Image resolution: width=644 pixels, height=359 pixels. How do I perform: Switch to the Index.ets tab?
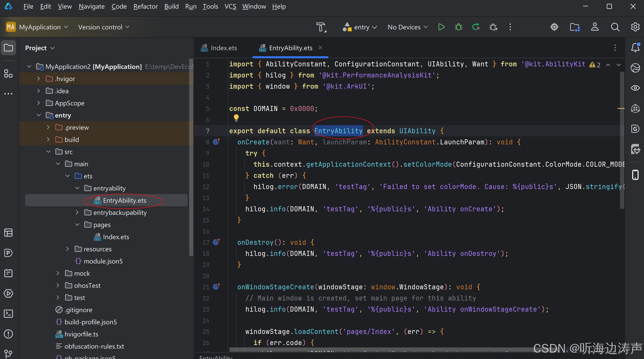pos(219,48)
